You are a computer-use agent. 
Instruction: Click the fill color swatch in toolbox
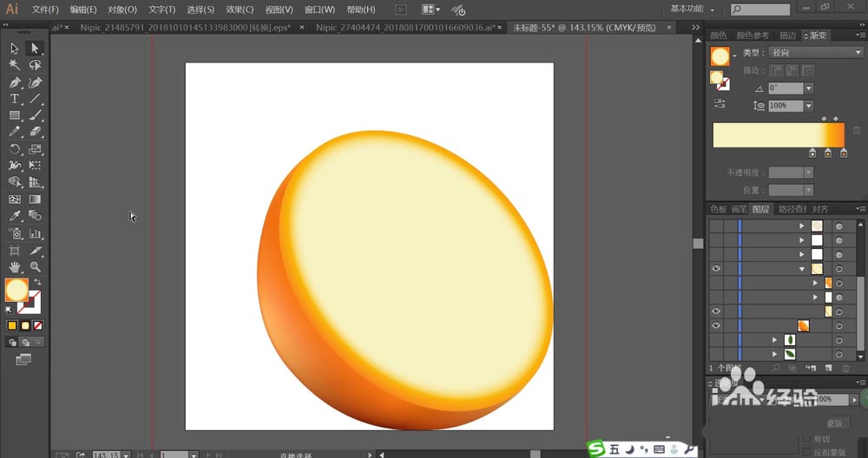point(16,290)
